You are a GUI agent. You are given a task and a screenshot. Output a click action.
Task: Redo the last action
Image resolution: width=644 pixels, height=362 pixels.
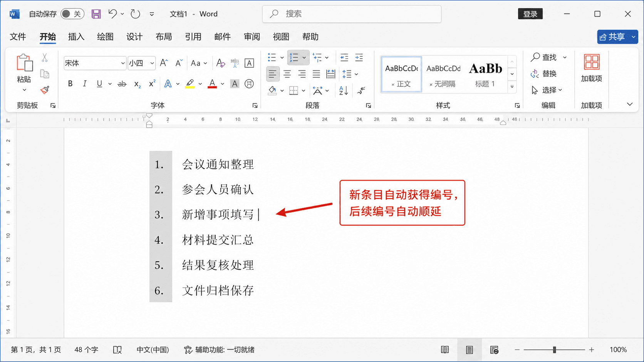(x=135, y=14)
